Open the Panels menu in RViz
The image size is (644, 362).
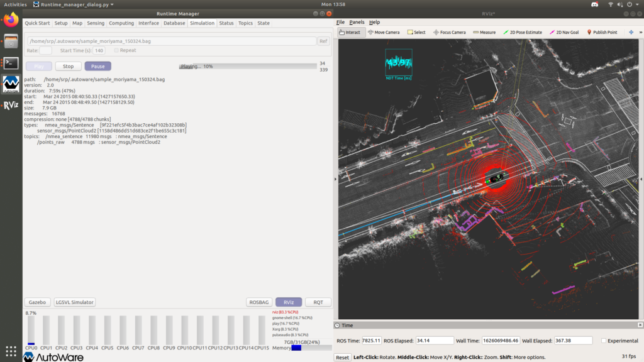pos(357,22)
